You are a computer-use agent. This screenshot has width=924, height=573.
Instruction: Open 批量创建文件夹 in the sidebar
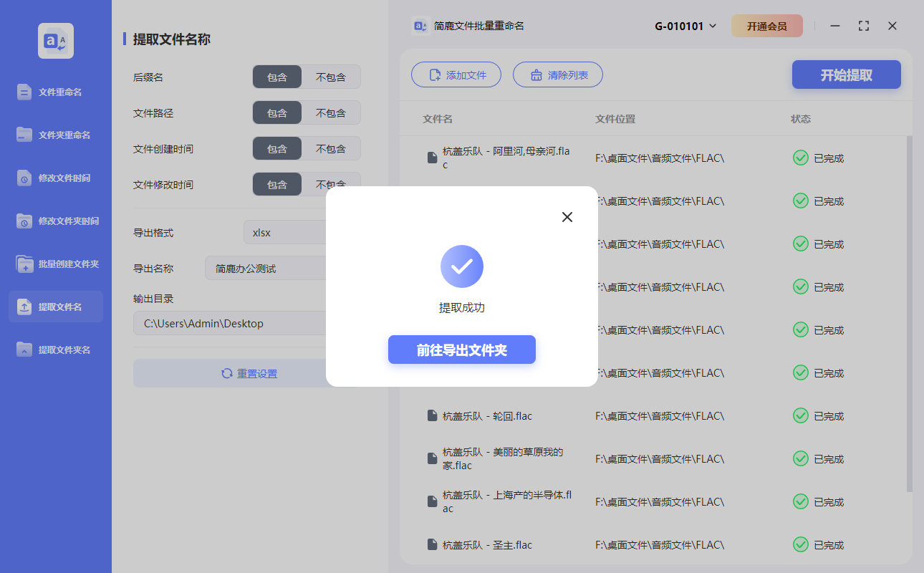coord(56,264)
